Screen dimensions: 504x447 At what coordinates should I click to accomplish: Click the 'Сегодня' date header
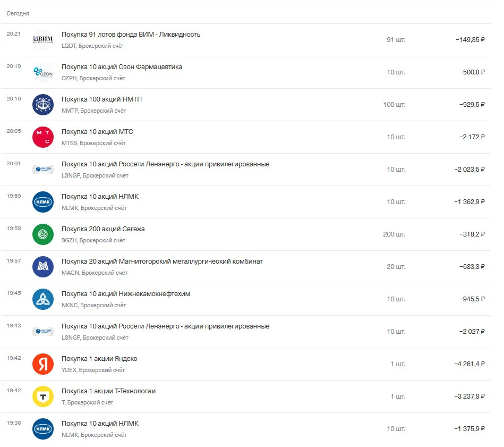point(18,13)
